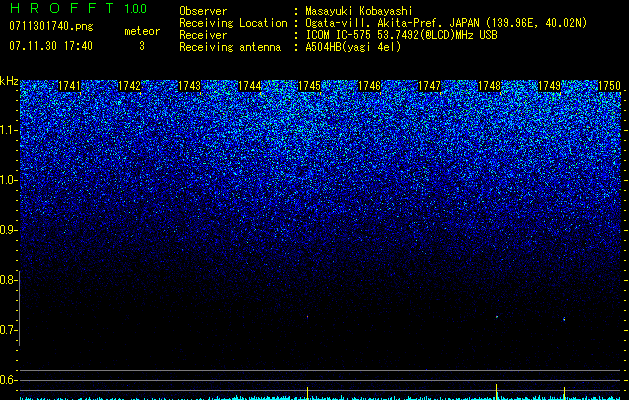
Task: Click the Observer field label
Action: pyautogui.click(x=203, y=11)
